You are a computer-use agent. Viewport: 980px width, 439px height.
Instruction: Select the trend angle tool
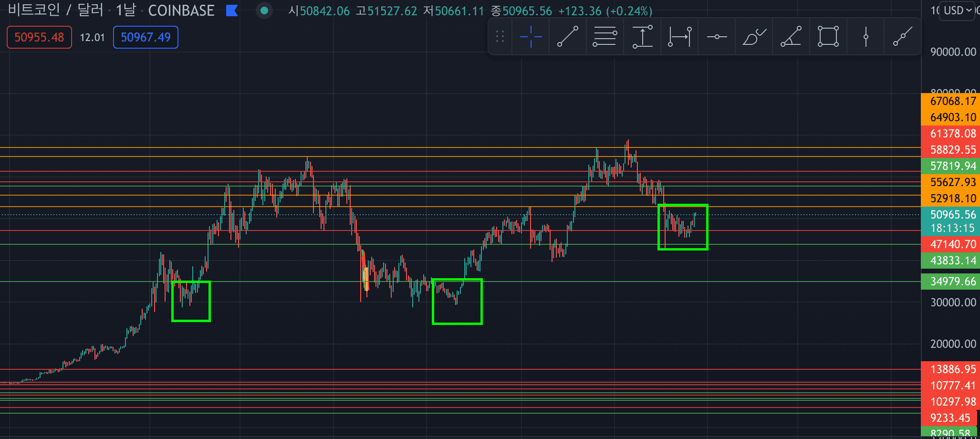click(x=791, y=37)
